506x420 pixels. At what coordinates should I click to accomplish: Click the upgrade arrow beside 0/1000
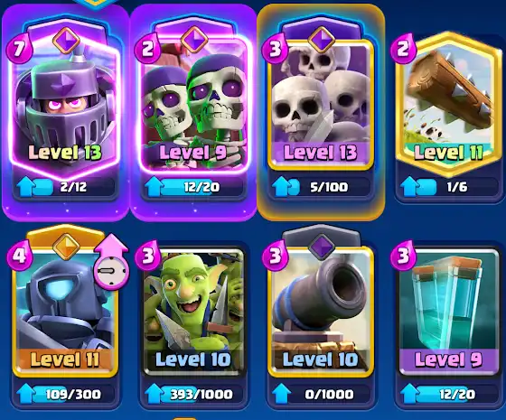pos(281,394)
